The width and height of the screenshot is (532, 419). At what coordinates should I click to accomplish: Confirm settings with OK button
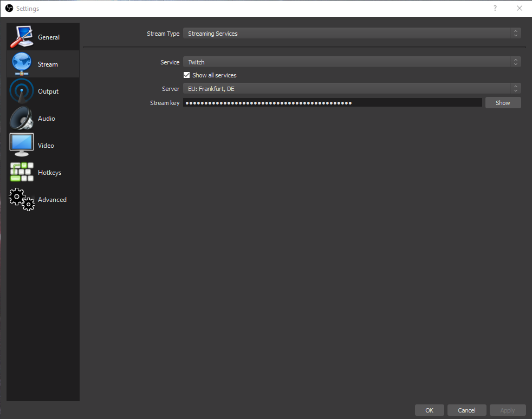[429, 410]
